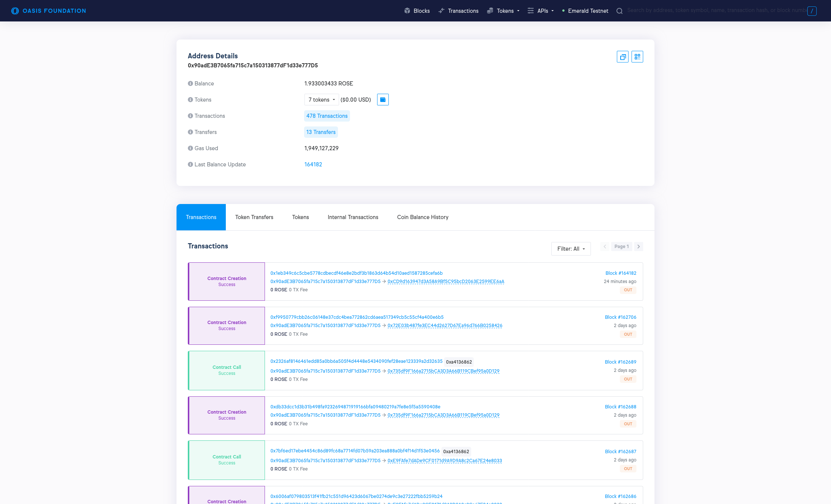Open the 7 tokens dropdown
The width and height of the screenshot is (831, 504).
point(321,99)
